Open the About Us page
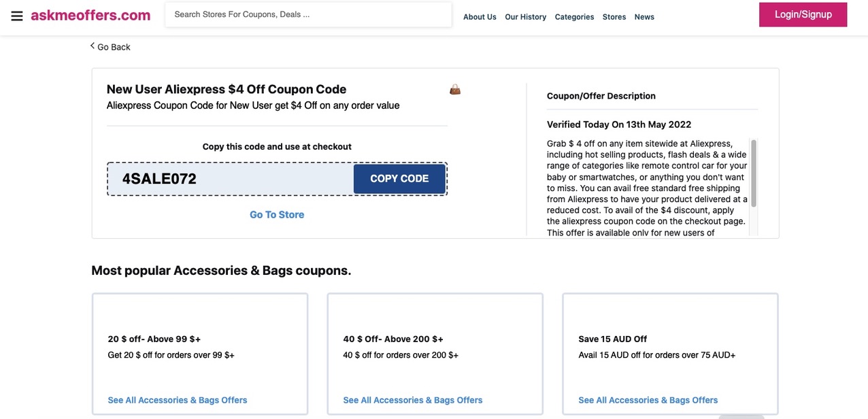 [x=480, y=17]
